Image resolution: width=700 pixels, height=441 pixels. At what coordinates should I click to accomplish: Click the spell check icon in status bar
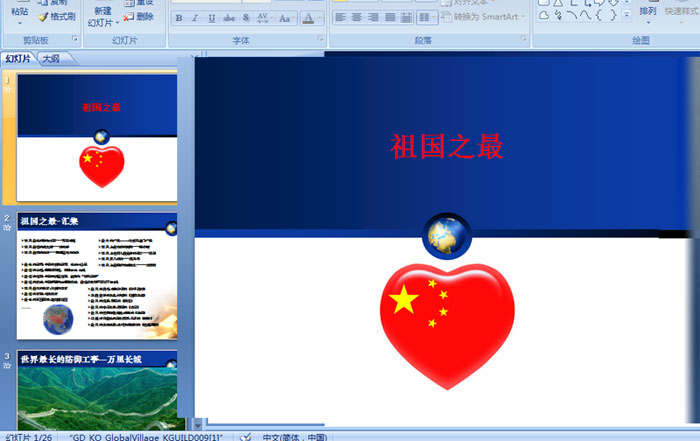(x=246, y=437)
